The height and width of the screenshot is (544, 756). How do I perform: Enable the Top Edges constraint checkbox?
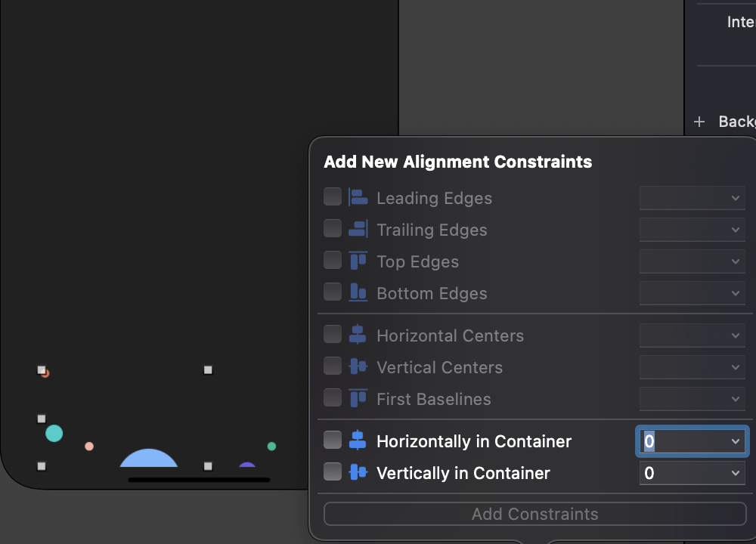tap(332, 261)
